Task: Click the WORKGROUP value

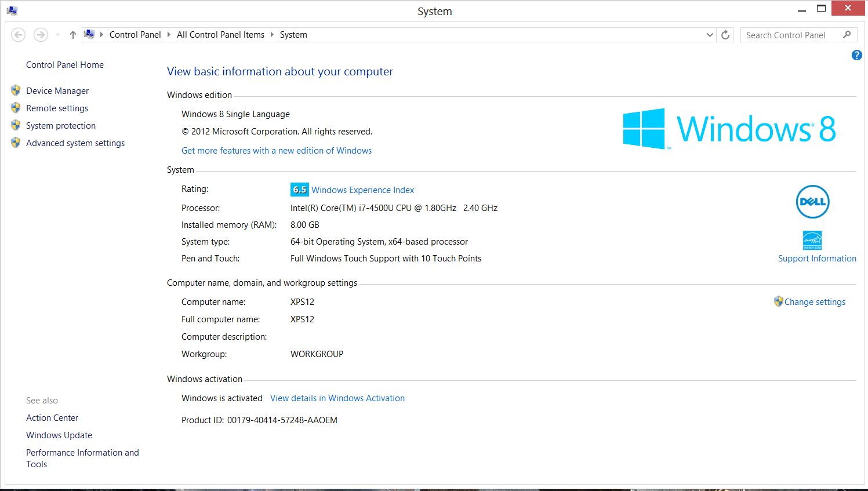Action: click(x=317, y=354)
